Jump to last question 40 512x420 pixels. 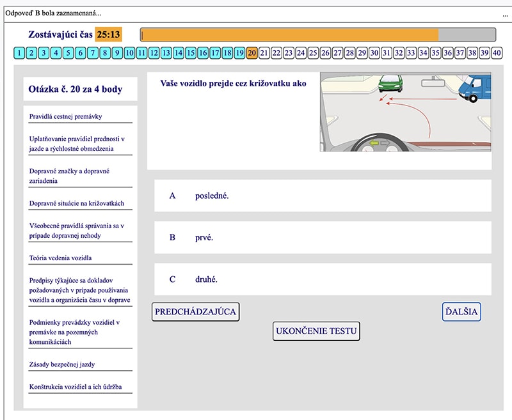tap(497, 53)
